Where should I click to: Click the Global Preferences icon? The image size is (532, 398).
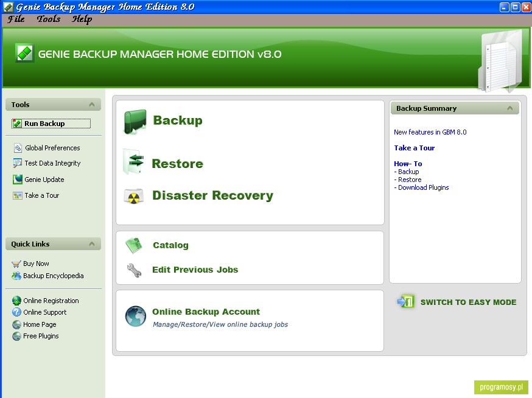pos(18,148)
